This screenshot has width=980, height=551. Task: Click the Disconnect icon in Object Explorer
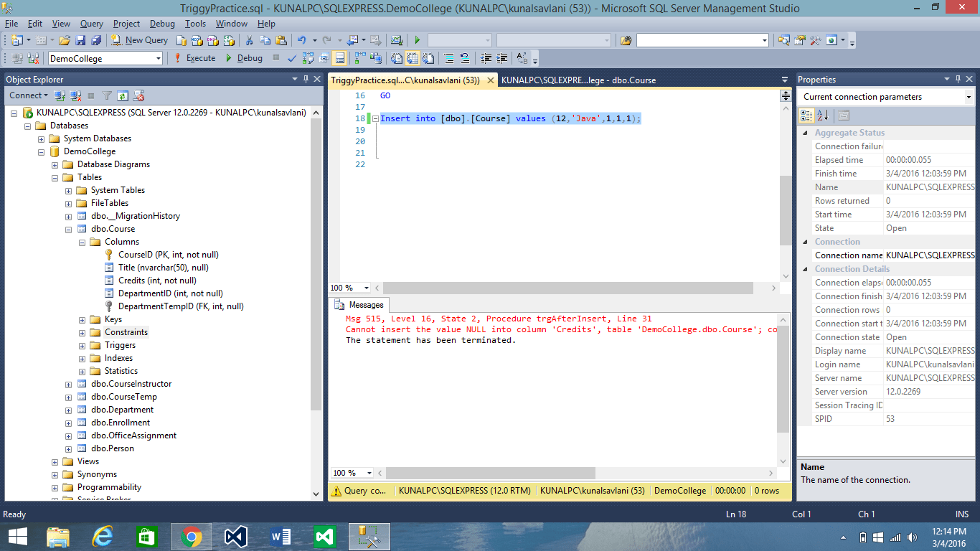pos(75,95)
